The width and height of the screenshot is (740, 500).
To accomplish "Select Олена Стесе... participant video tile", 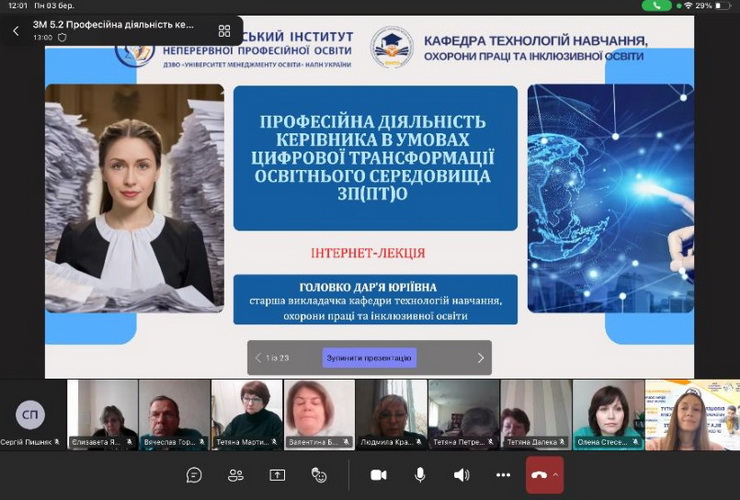I will [x=605, y=414].
